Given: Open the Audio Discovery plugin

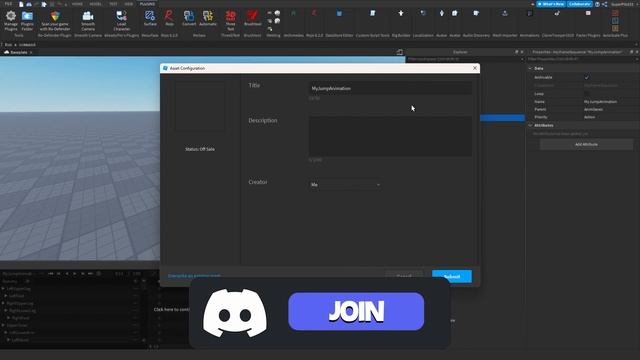Looking at the screenshot, I should (476, 13).
